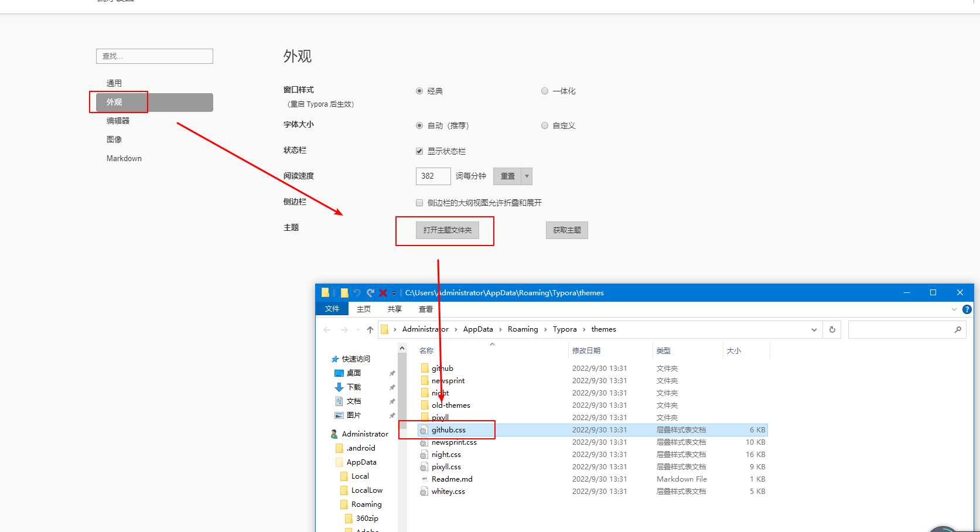Click the 快速访问 star icon
This screenshot has width=980, height=532.
[x=335, y=359]
